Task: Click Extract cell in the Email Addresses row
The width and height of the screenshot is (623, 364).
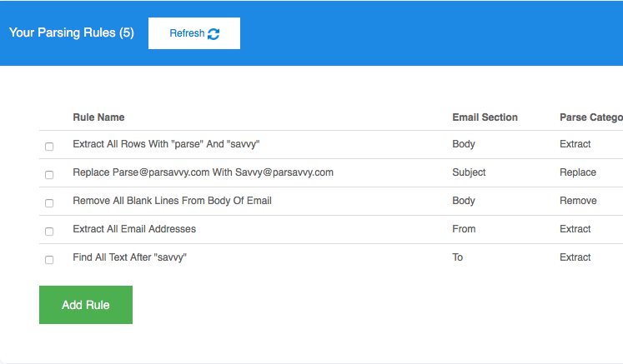Action: click(x=575, y=229)
